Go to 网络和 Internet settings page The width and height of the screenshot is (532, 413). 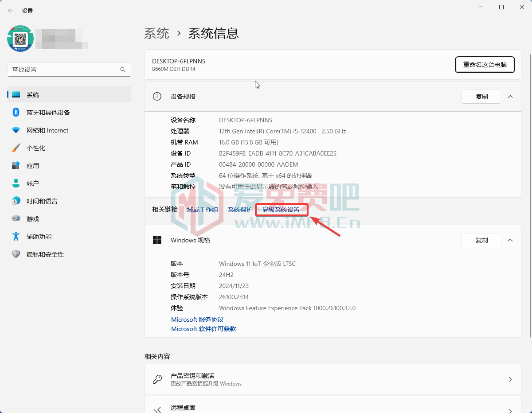69,130
